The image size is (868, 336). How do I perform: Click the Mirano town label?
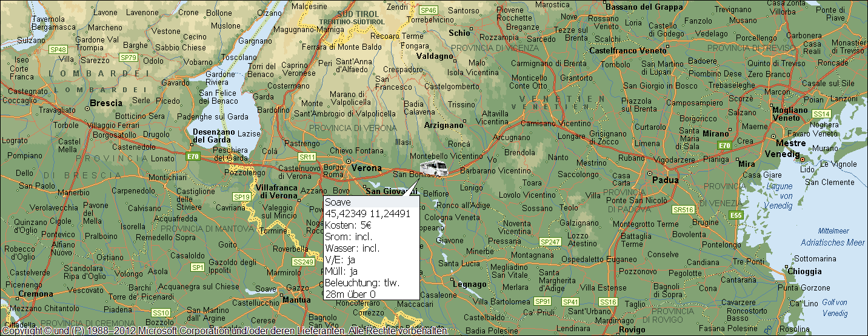(716, 133)
